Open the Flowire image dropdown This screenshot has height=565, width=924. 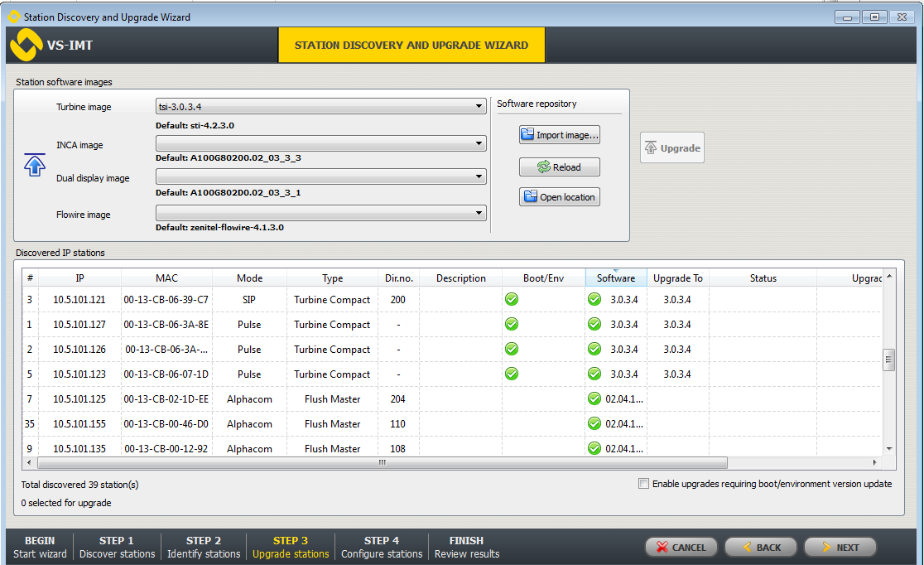[x=320, y=213]
